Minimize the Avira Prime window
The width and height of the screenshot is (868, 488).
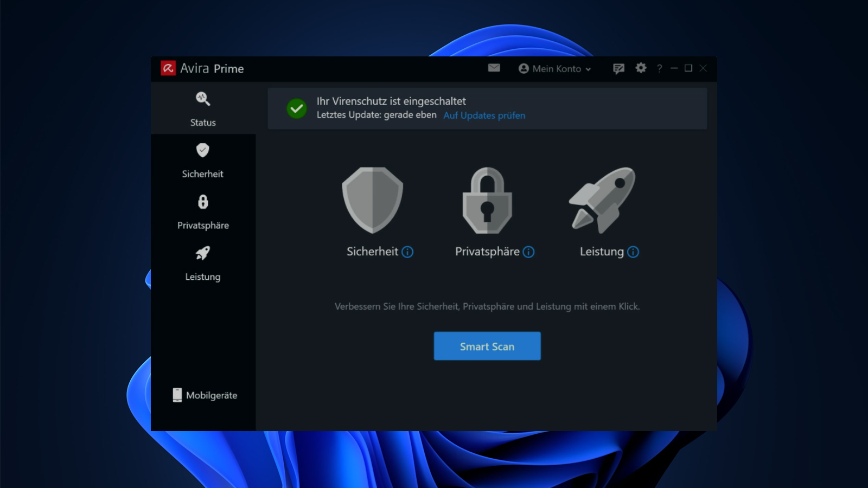pos(674,68)
